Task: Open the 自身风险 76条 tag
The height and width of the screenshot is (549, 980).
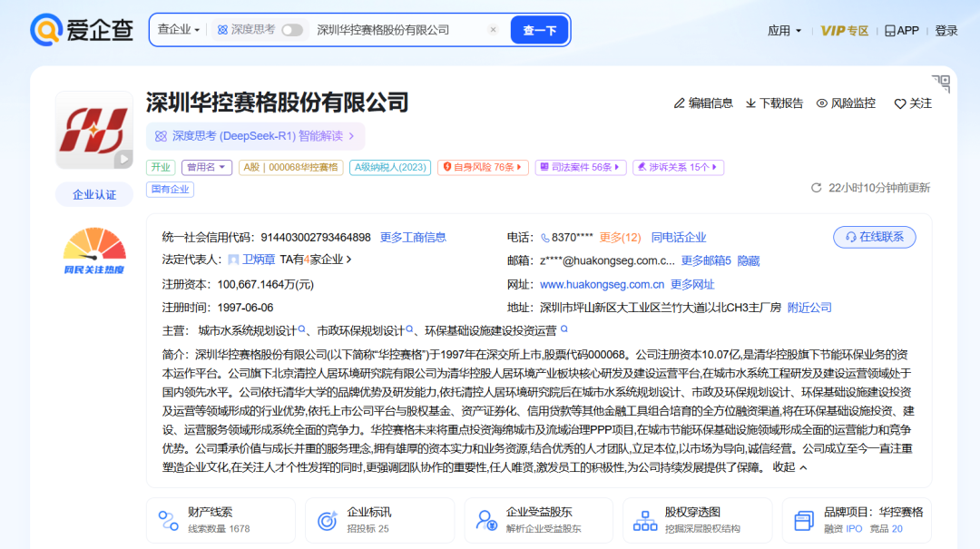Action: pos(483,167)
